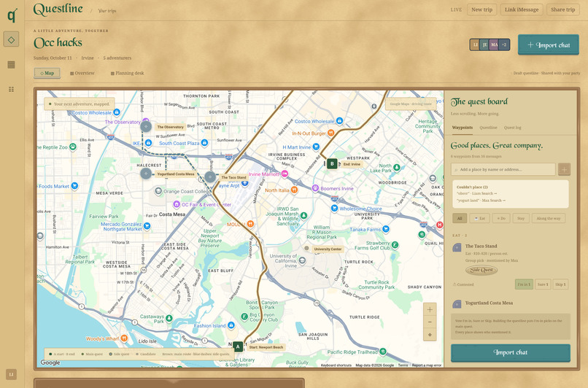The image size is (588, 388).
Task: Open the grid icon below the diamond in sidebar
Action: click(11, 64)
